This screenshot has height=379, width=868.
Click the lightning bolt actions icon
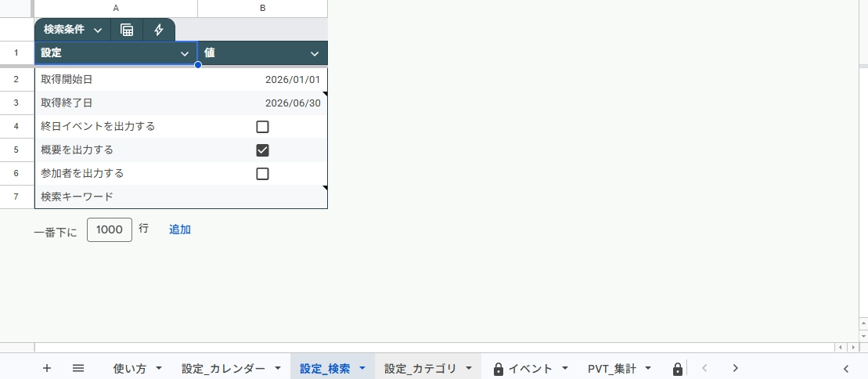[159, 30]
